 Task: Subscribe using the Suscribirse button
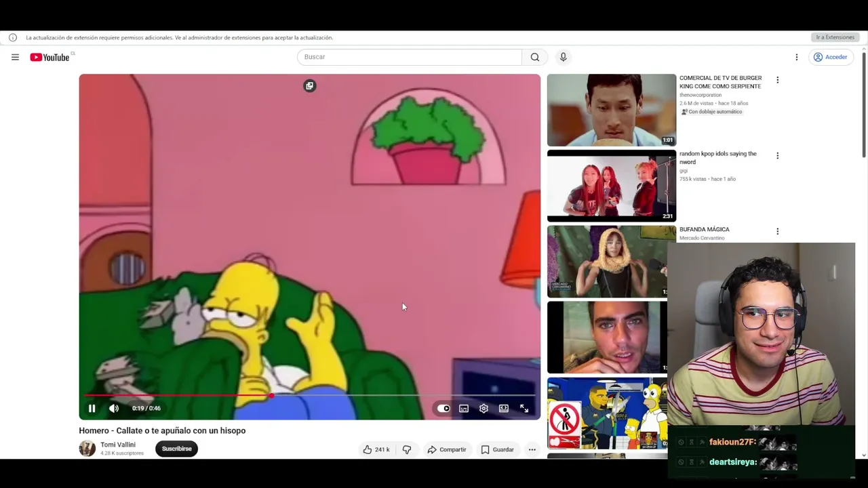click(176, 449)
